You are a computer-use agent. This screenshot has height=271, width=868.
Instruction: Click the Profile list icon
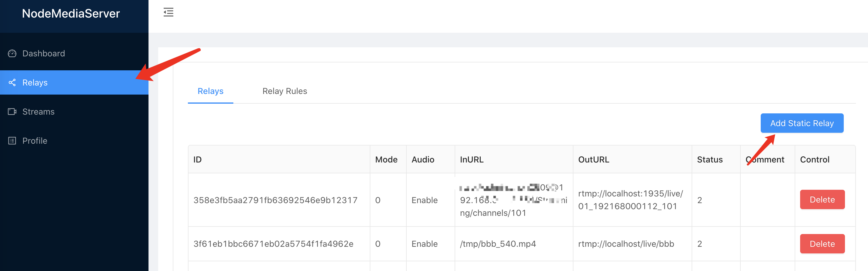pos(12,141)
